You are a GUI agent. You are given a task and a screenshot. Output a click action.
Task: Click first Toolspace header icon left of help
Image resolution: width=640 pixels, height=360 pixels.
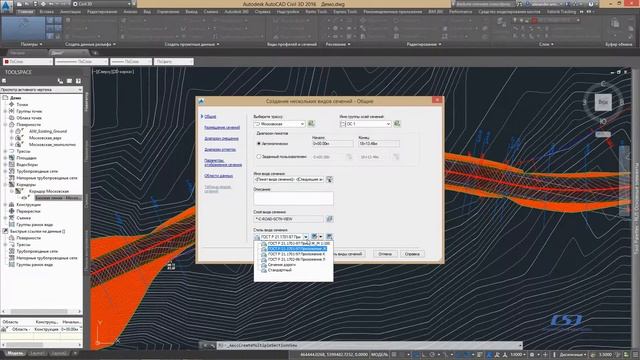60,81
